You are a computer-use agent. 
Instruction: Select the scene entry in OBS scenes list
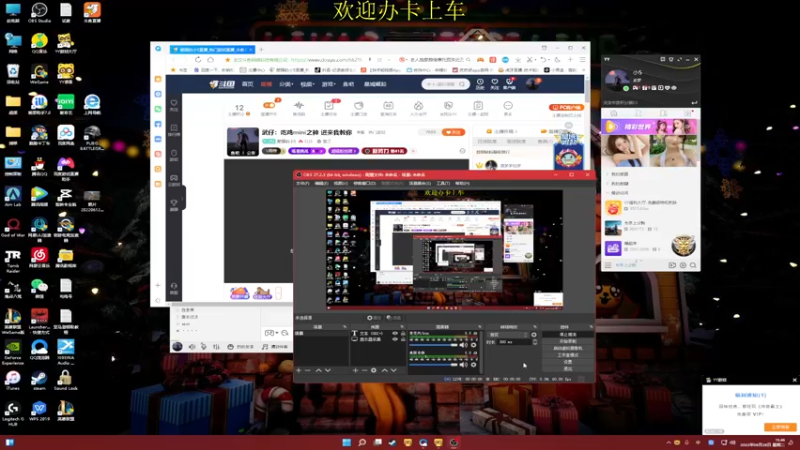point(322,333)
